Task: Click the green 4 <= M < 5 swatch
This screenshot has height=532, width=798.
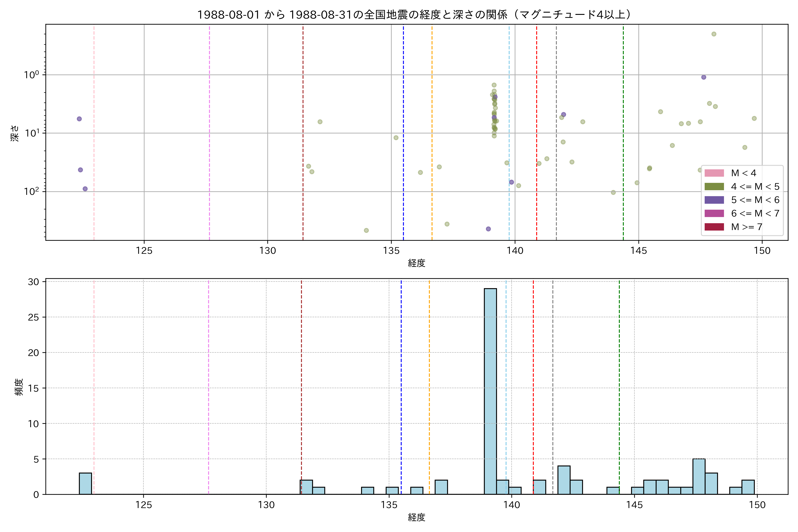Action: click(714, 187)
